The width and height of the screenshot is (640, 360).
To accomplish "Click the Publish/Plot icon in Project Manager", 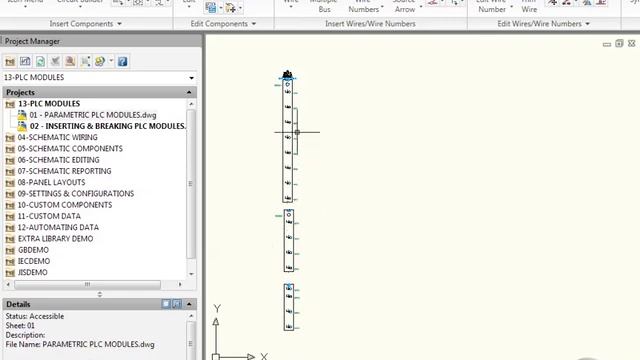I will click(x=100, y=62).
